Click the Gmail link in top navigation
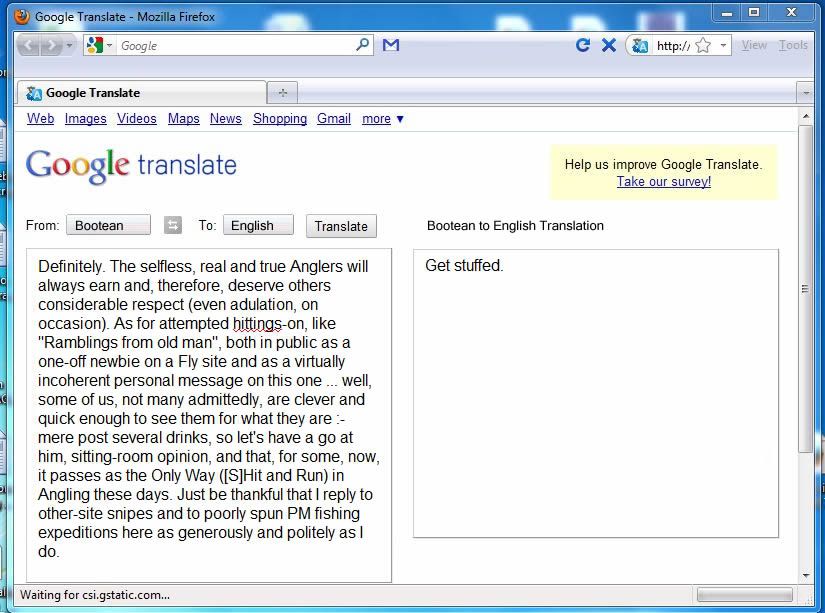This screenshot has width=825, height=613. coord(334,118)
